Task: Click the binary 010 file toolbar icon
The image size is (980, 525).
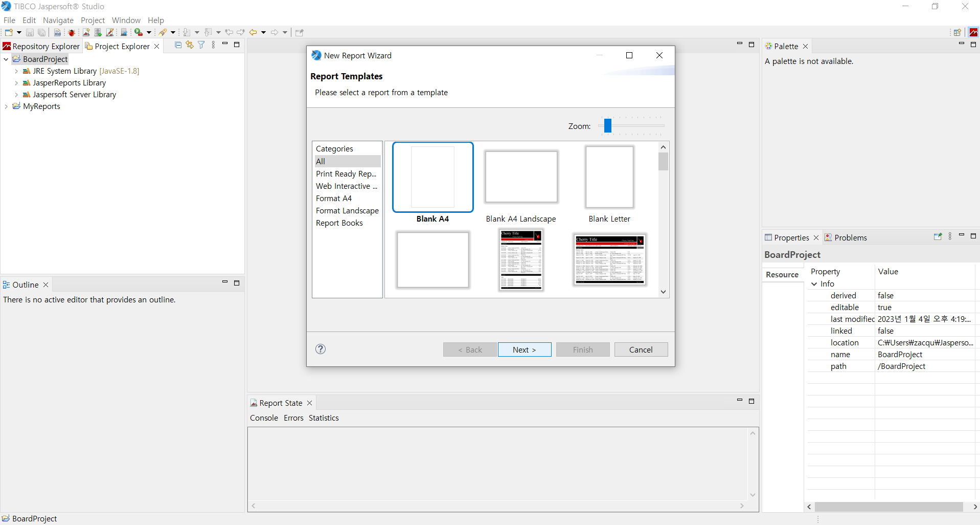Action: tap(57, 32)
